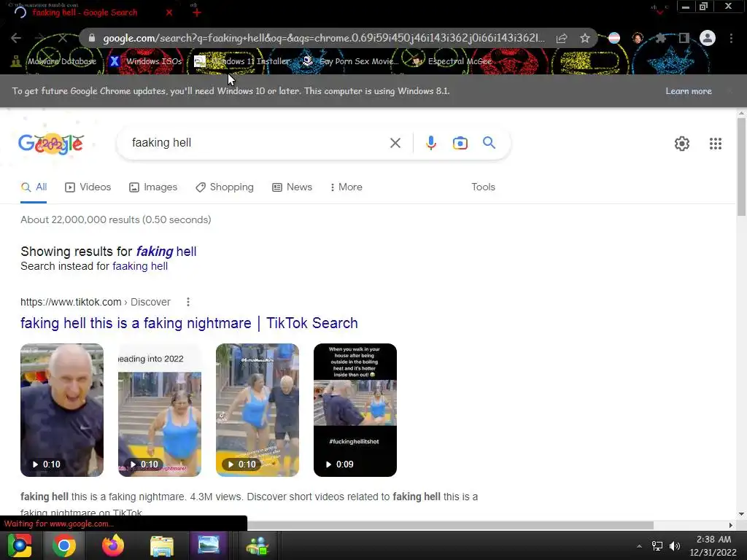Click the address bar URL
The width and height of the screenshot is (747, 560).
tap(323, 38)
